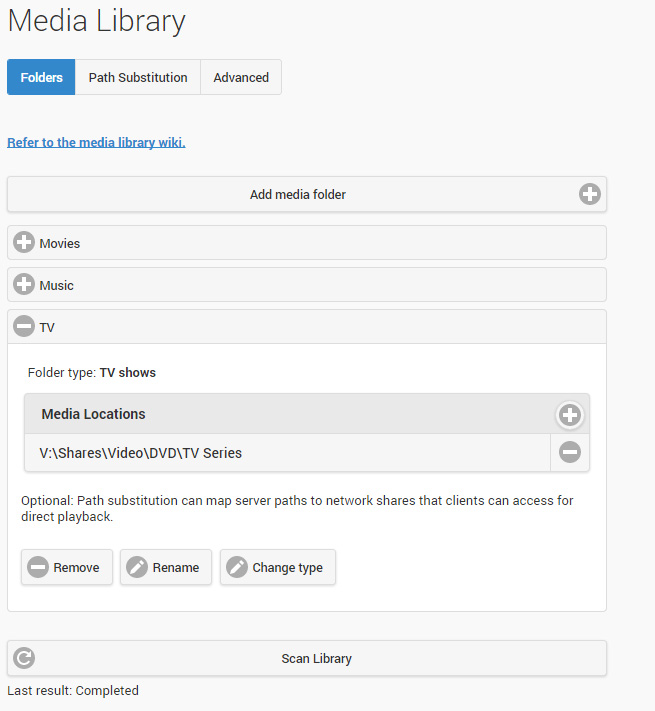
Task: Start a Scan Library operation
Action: pos(316,658)
